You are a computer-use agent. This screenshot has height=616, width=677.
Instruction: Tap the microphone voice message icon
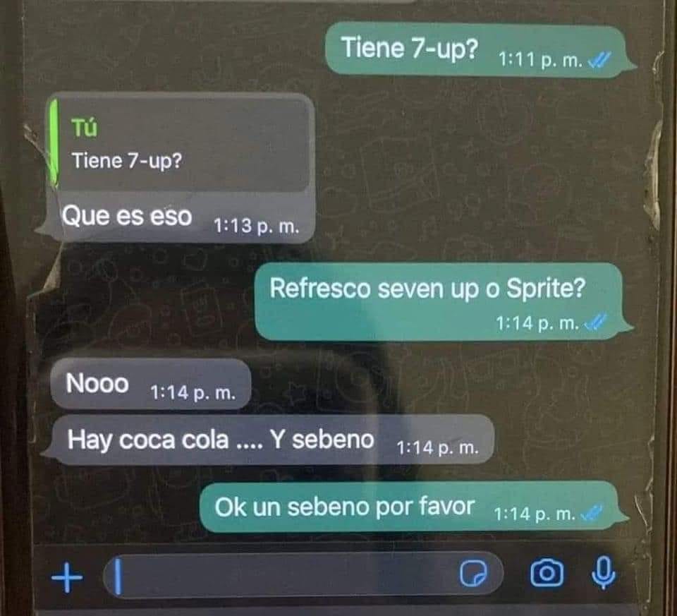point(603,573)
